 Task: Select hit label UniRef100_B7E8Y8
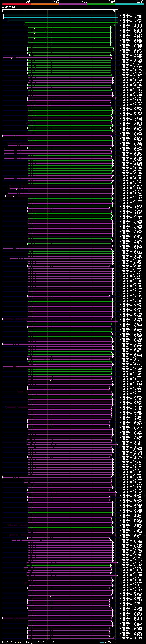[x=131, y=186]
